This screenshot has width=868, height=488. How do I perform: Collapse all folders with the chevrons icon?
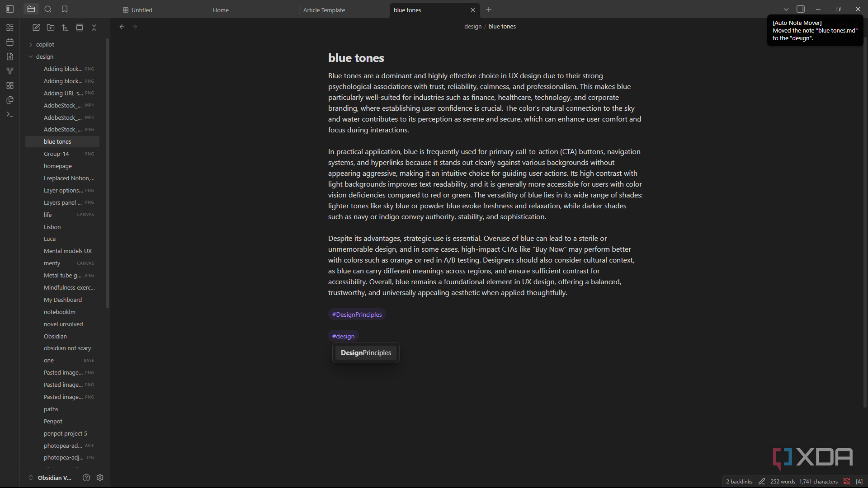[x=94, y=28]
